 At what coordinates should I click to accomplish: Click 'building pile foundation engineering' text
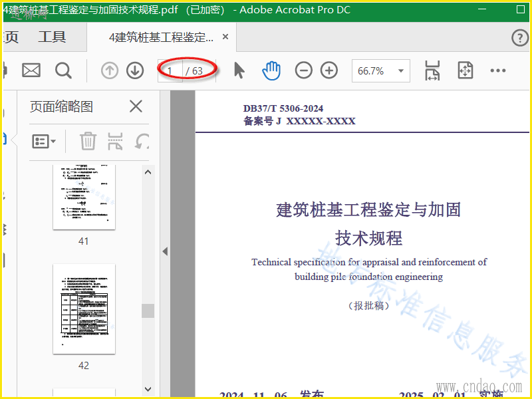[x=368, y=277]
